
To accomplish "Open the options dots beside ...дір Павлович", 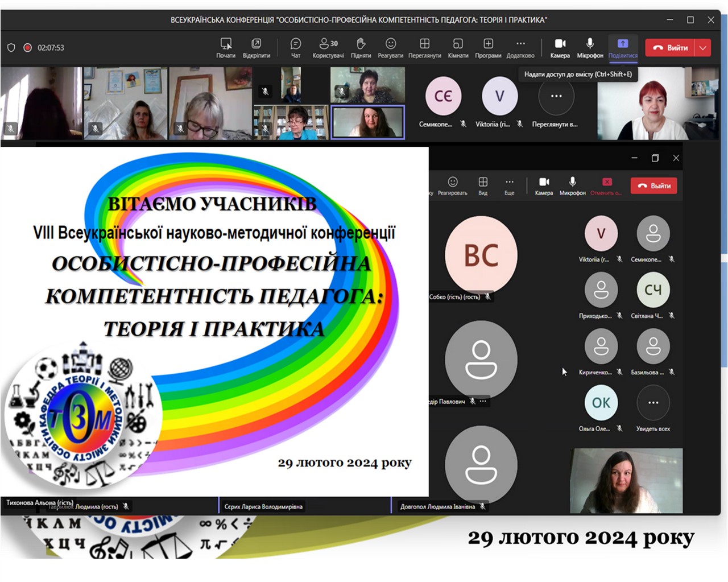I will 483,401.
